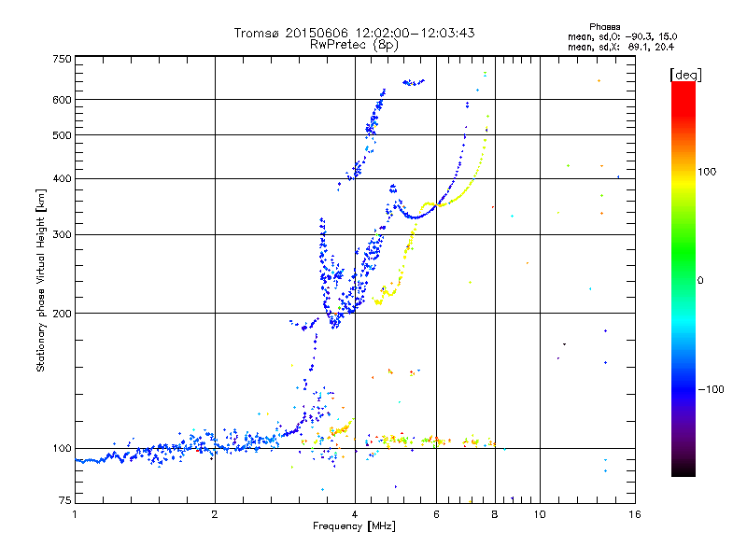Click the '400' height tick label
The image size is (747, 560).
click(x=62, y=179)
